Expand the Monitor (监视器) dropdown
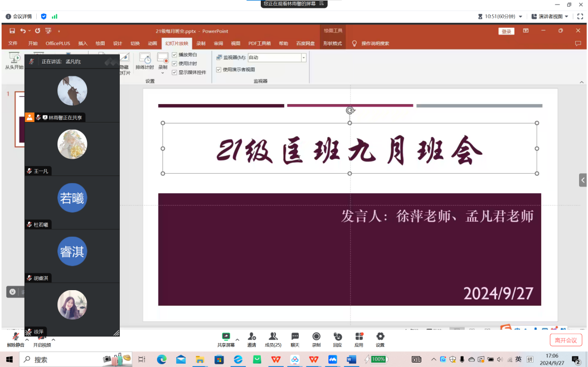 coord(304,57)
